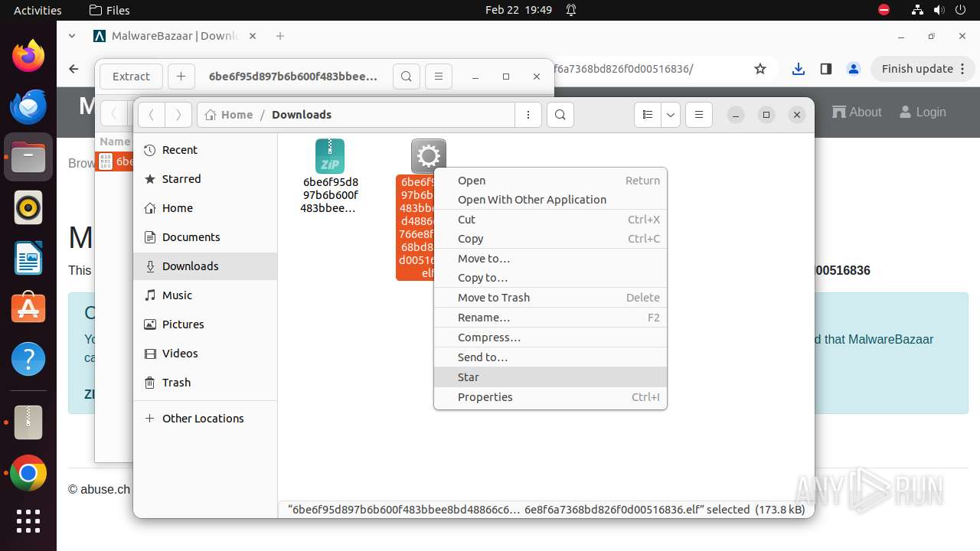Click add files button in Archive Manager
This screenshot has height=551, width=980.
181,77
